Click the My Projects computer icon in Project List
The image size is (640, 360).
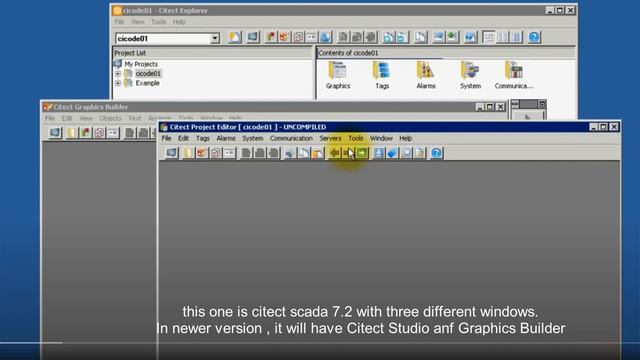118,64
